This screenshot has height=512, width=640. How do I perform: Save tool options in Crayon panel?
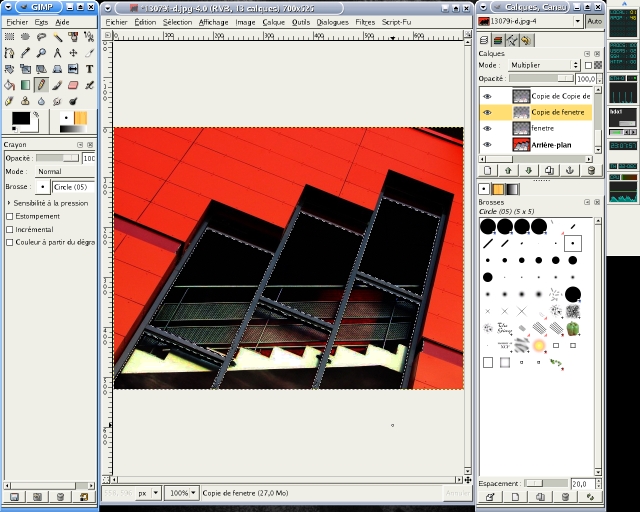point(14,497)
